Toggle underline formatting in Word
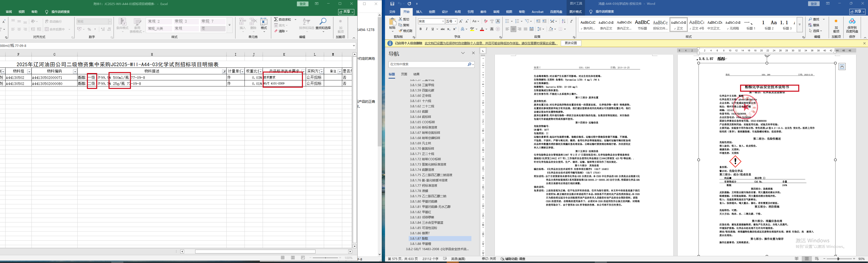Viewport: 868px width, 263px height. 432,29
